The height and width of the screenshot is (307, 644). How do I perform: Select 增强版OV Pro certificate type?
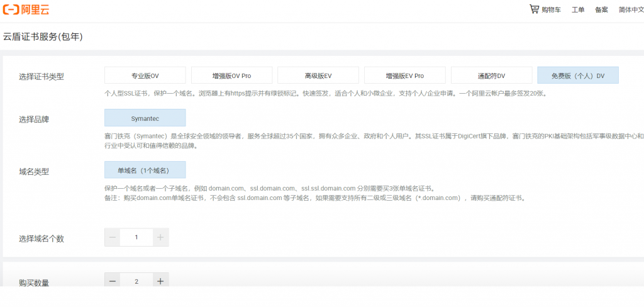coord(231,75)
